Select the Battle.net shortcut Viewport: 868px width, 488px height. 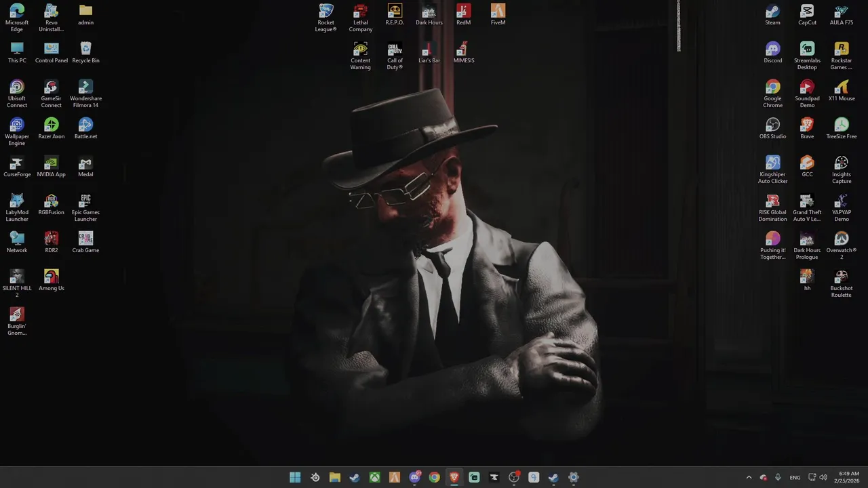pos(85,128)
